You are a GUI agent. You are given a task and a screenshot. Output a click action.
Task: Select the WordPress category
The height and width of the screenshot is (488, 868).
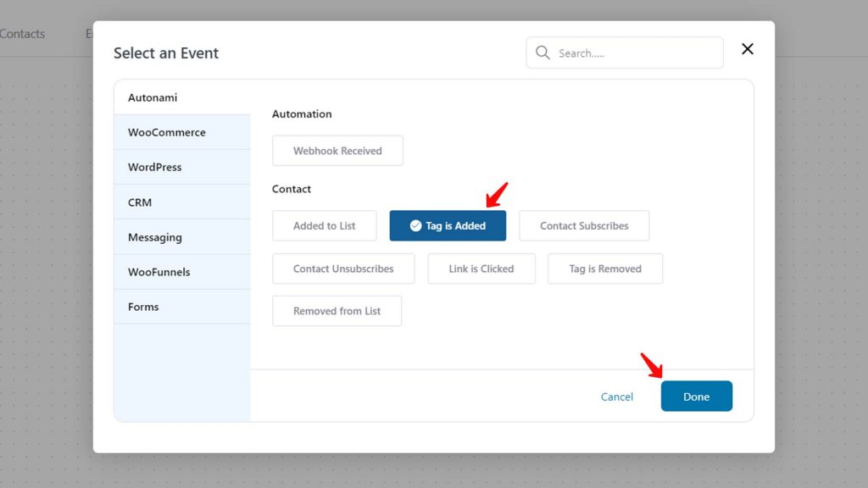[x=182, y=167]
